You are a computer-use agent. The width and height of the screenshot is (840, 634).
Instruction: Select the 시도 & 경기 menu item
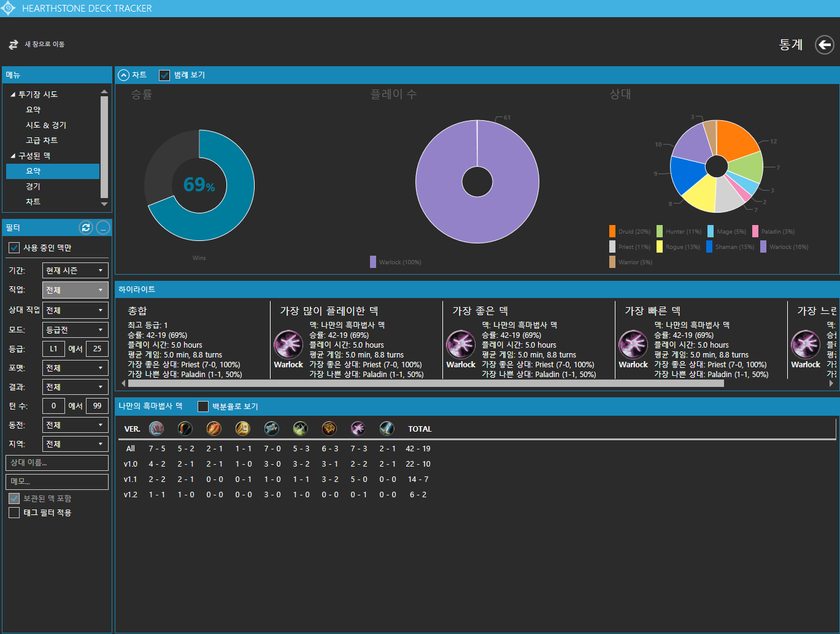[46, 125]
